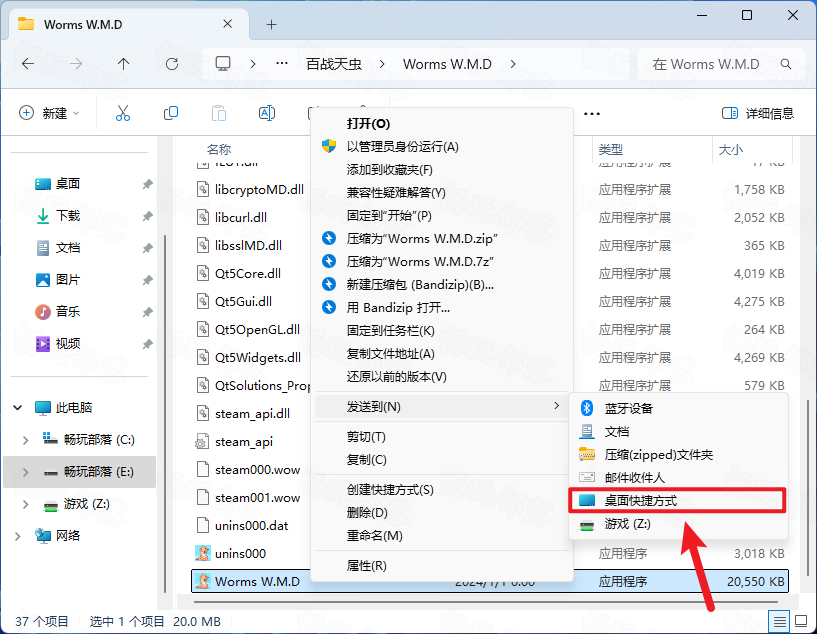Expand the 畅玩部落 (C:) drive node
This screenshot has height=634, width=817.
click(x=26, y=440)
